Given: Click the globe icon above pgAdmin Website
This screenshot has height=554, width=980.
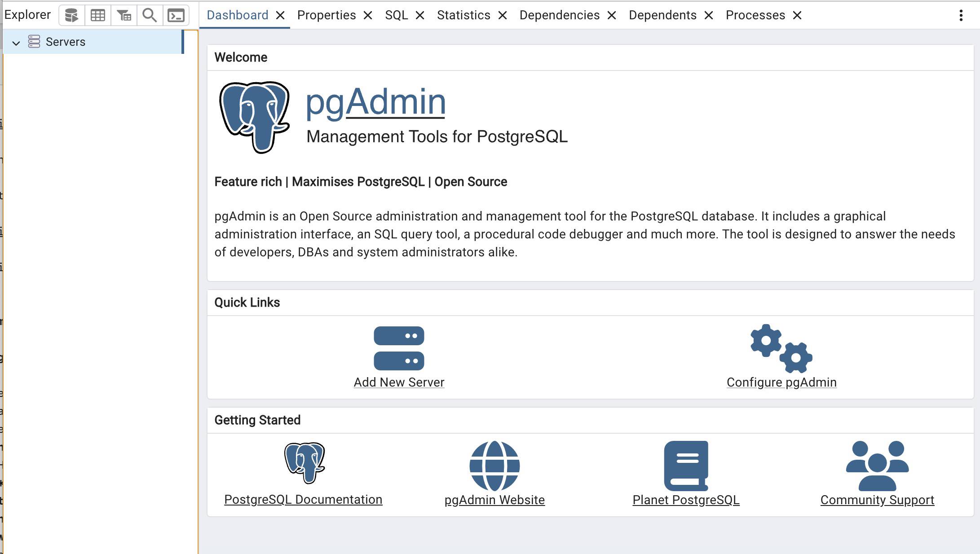Looking at the screenshot, I should coord(494,466).
